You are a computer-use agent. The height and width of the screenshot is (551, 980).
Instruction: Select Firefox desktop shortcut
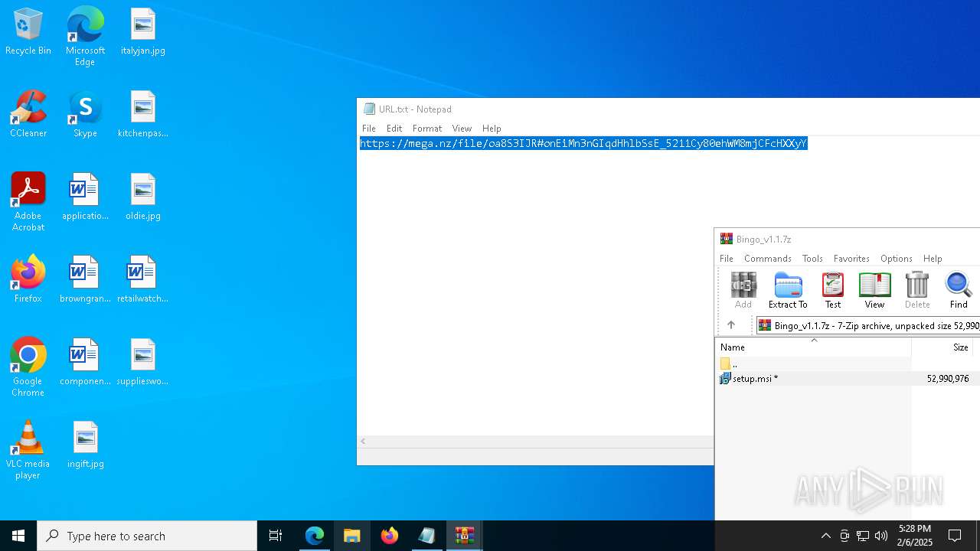tap(28, 280)
